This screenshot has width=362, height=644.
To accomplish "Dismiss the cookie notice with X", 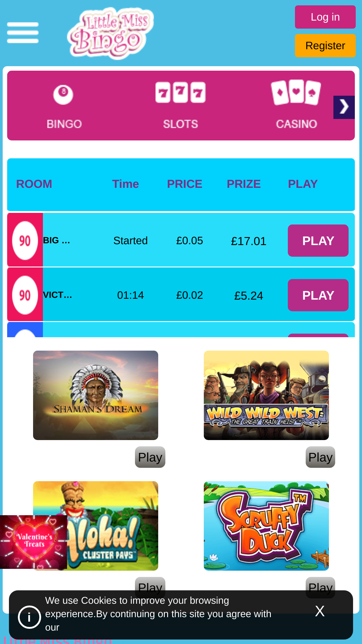I will tap(320, 611).
